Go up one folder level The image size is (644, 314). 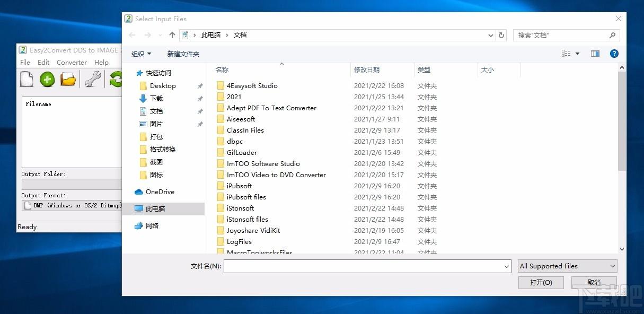[x=172, y=35]
